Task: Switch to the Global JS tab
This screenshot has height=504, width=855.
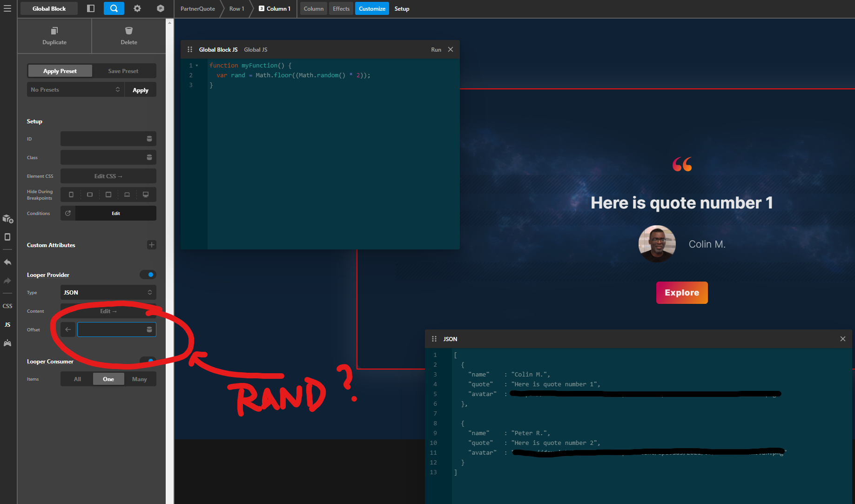Action: (x=256, y=50)
